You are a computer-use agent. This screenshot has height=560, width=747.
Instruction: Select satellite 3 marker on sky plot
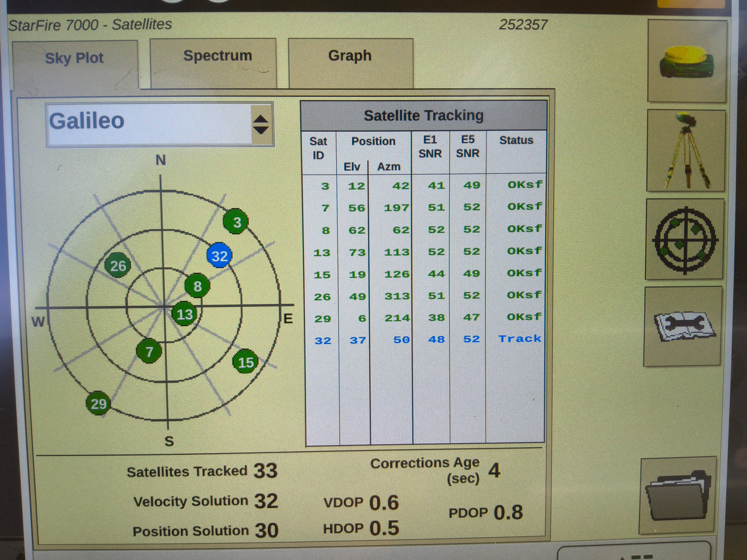(x=236, y=222)
